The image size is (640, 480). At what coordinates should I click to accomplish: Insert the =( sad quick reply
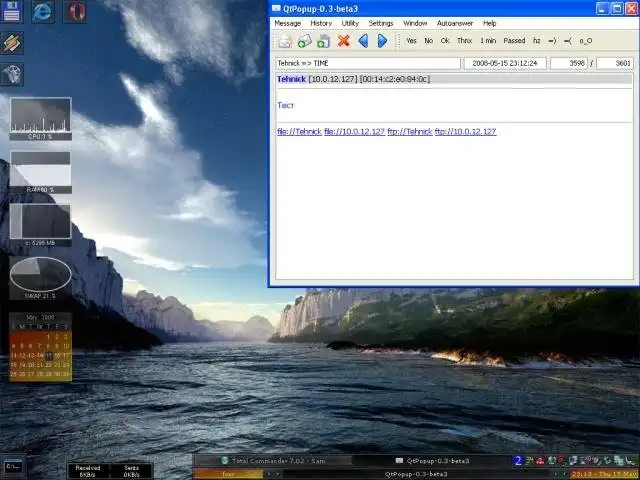568,40
